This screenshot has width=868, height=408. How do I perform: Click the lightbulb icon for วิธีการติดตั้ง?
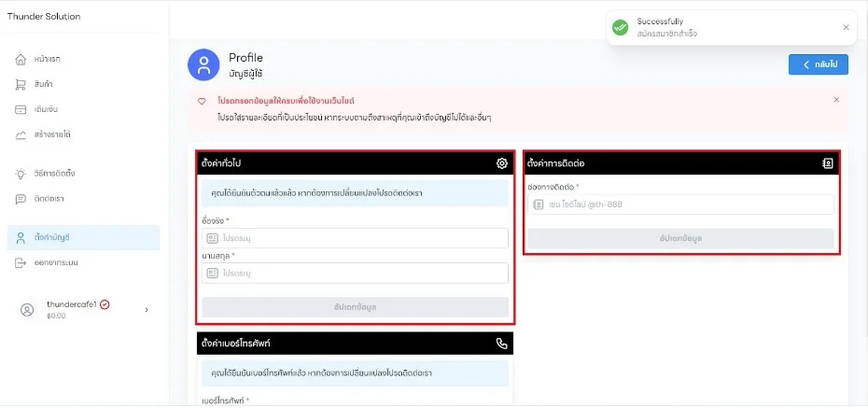(x=21, y=174)
